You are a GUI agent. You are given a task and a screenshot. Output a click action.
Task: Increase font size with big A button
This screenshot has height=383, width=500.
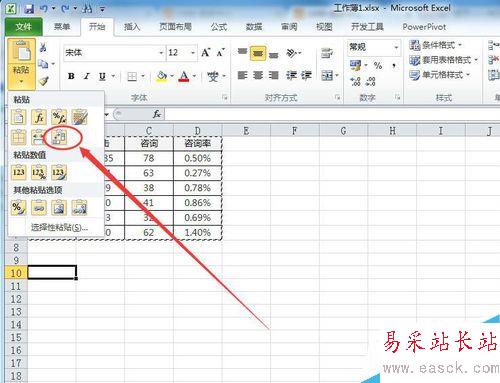coord(205,53)
